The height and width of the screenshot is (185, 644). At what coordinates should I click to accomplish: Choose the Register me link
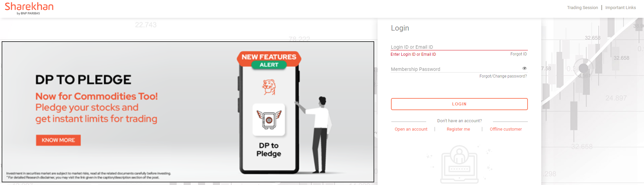click(x=458, y=129)
